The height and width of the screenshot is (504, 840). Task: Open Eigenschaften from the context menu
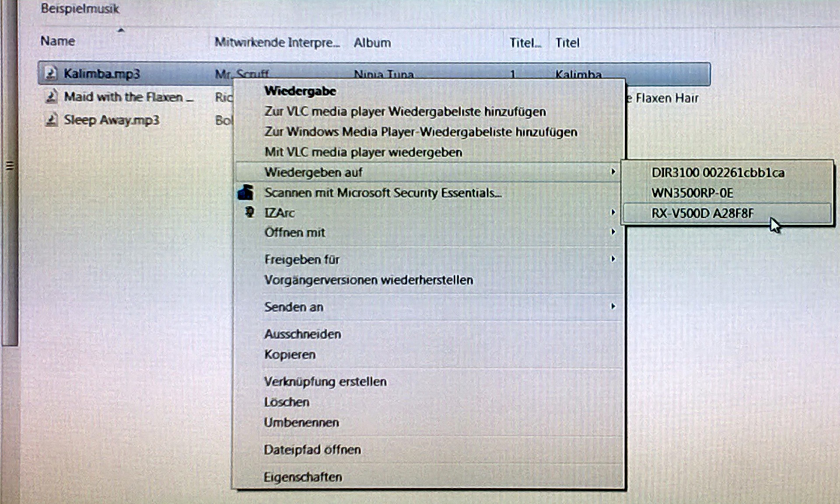(x=303, y=477)
